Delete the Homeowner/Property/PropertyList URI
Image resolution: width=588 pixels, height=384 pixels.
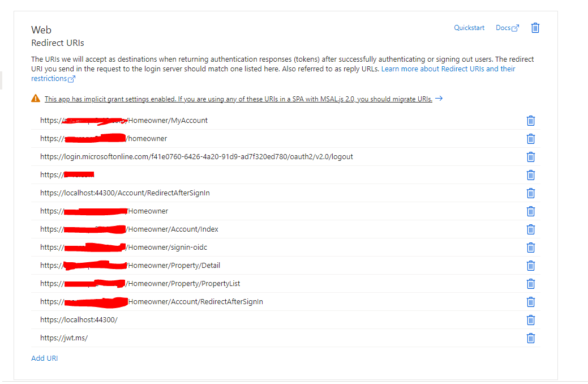531,283
